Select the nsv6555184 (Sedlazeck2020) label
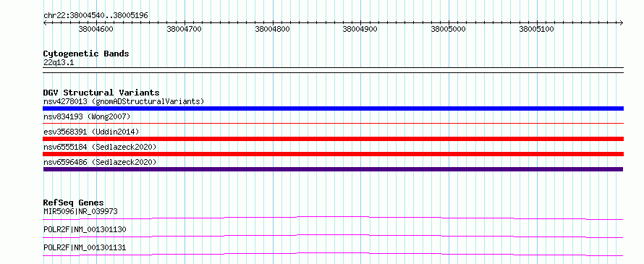The height and width of the screenshot is (264, 644). click(x=100, y=147)
